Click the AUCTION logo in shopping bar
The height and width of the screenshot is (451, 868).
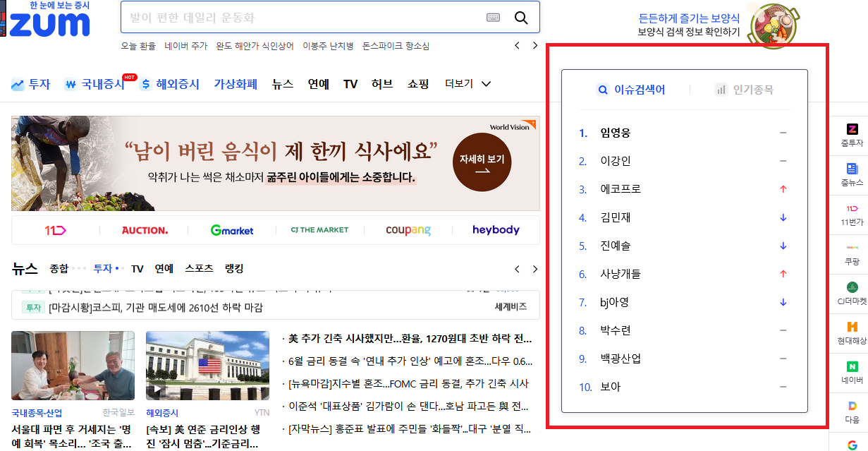[x=145, y=230]
